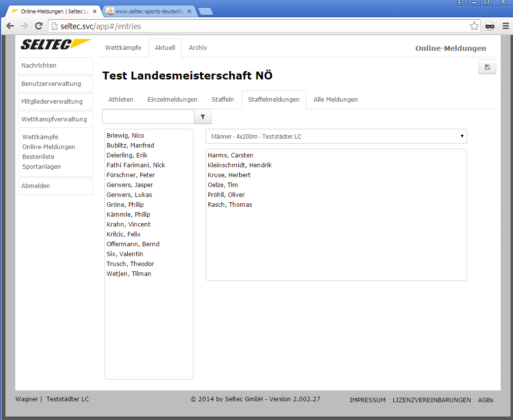This screenshot has height=420, width=513.
Task: Open the Männer 4x200m relay dropdown
Action: click(x=336, y=136)
